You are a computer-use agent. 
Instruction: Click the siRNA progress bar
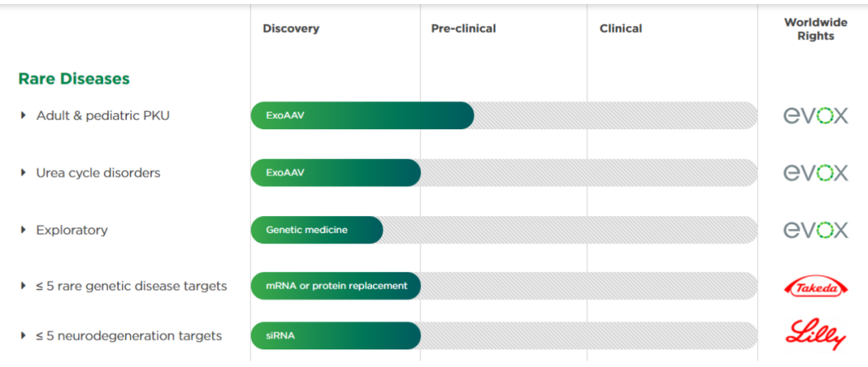[336, 336]
